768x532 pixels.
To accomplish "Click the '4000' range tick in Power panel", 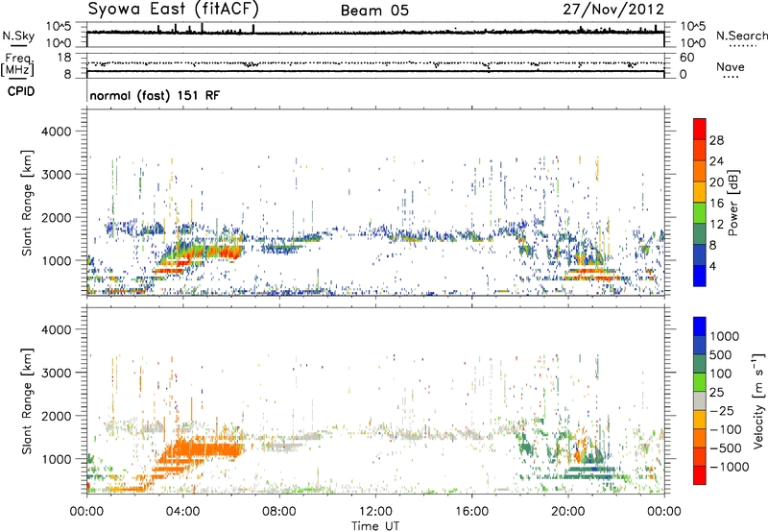I will click(57, 132).
